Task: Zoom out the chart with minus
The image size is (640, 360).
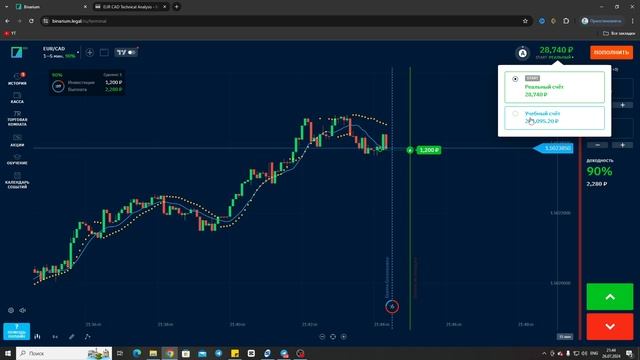Action: point(322,337)
